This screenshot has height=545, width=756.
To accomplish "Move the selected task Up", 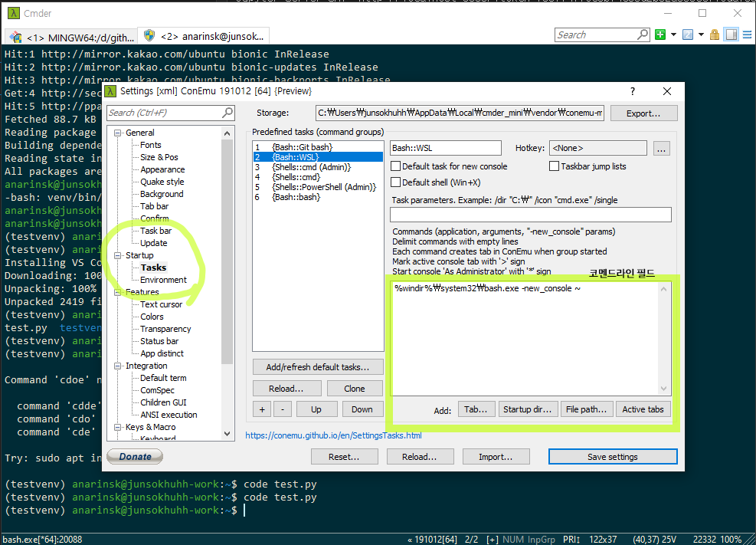I will tap(316, 409).
